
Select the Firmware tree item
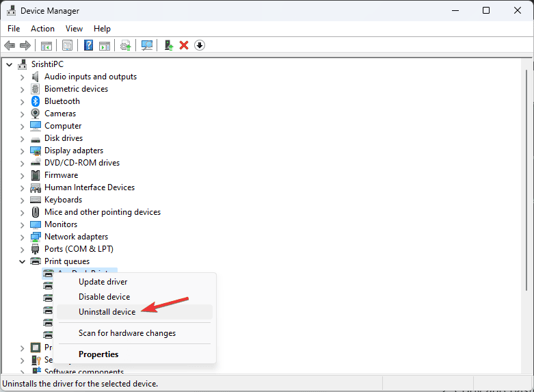(62, 175)
